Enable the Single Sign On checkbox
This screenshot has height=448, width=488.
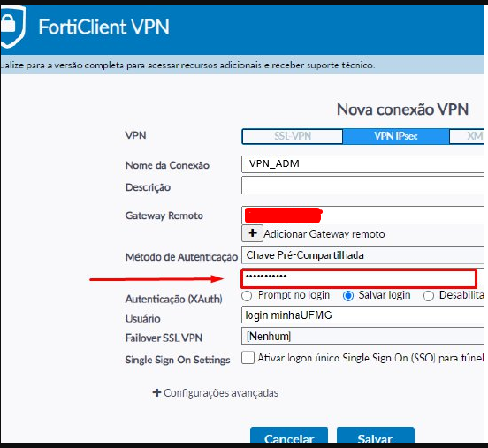tap(248, 358)
